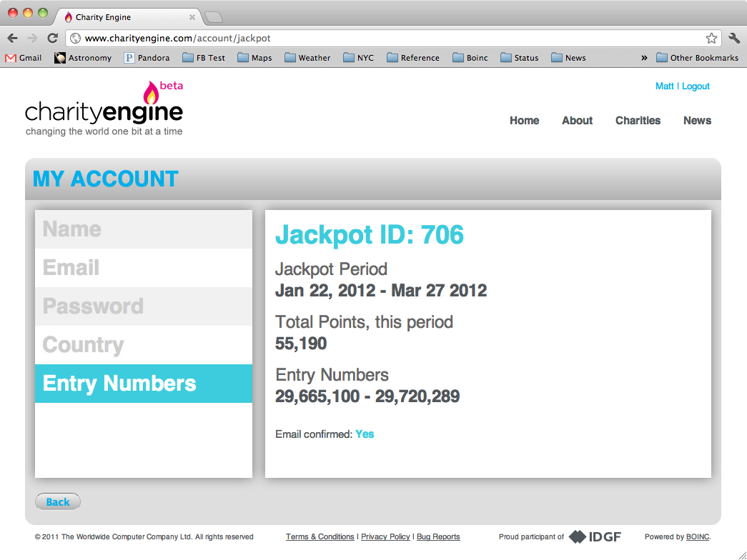Screen dimensions: 747x560
Task: Select the Charity Engine browser tab
Action: pos(129,17)
